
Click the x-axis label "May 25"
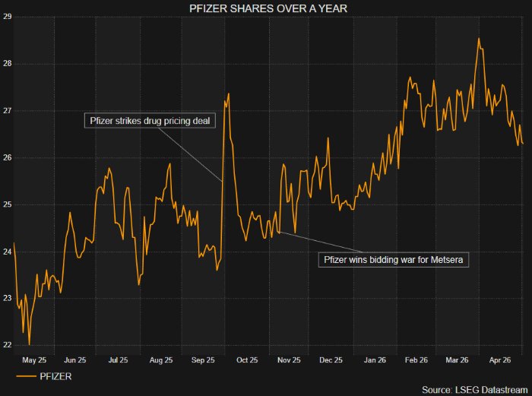pos(34,360)
